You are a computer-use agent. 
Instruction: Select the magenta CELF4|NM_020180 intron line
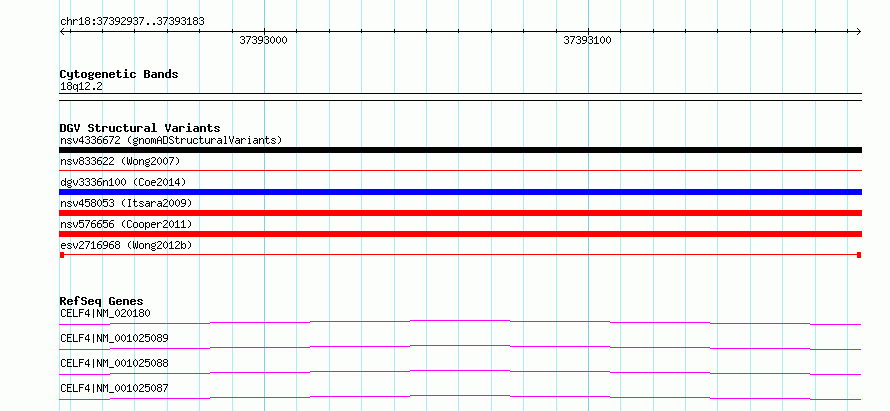tap(460, 322)
